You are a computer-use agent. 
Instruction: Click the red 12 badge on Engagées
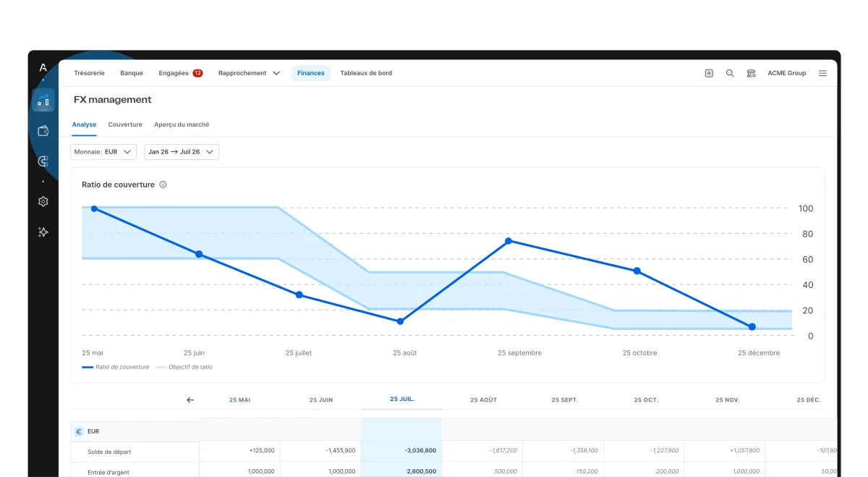197,73
